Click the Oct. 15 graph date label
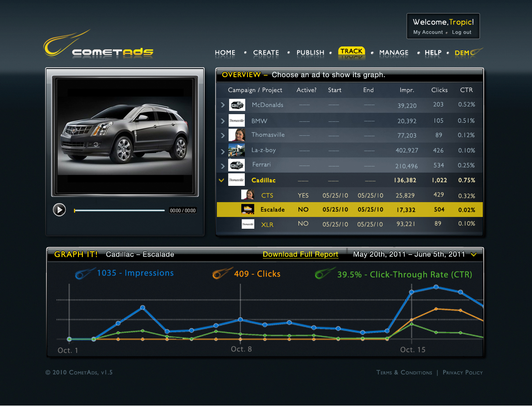 [x=413, y=350]
